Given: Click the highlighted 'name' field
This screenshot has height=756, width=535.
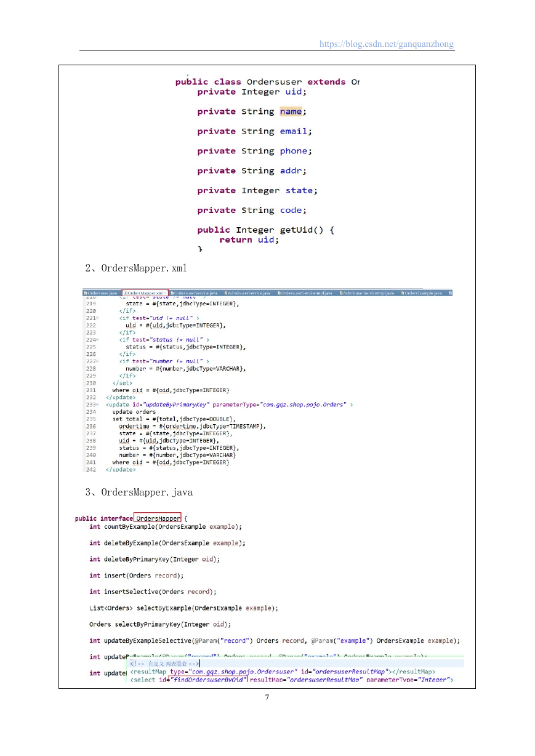Looking at the screenshot, I should (x=291, y=111).
